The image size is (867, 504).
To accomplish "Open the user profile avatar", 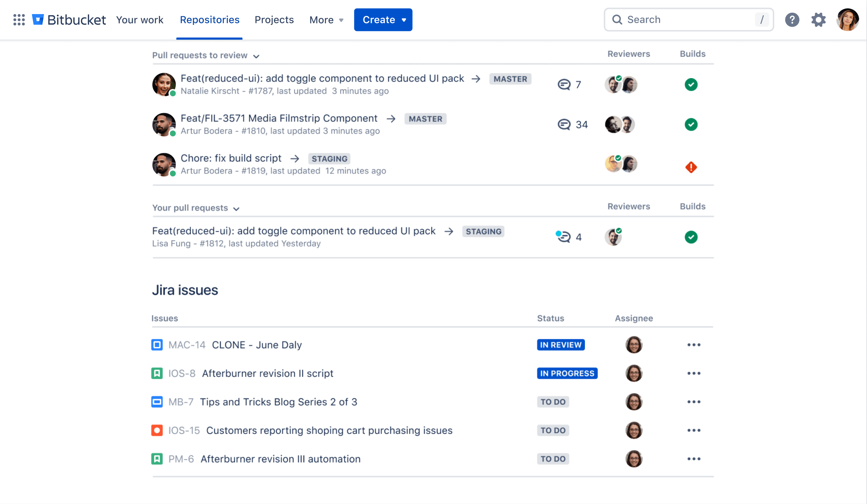I will (x=848, y=20).
